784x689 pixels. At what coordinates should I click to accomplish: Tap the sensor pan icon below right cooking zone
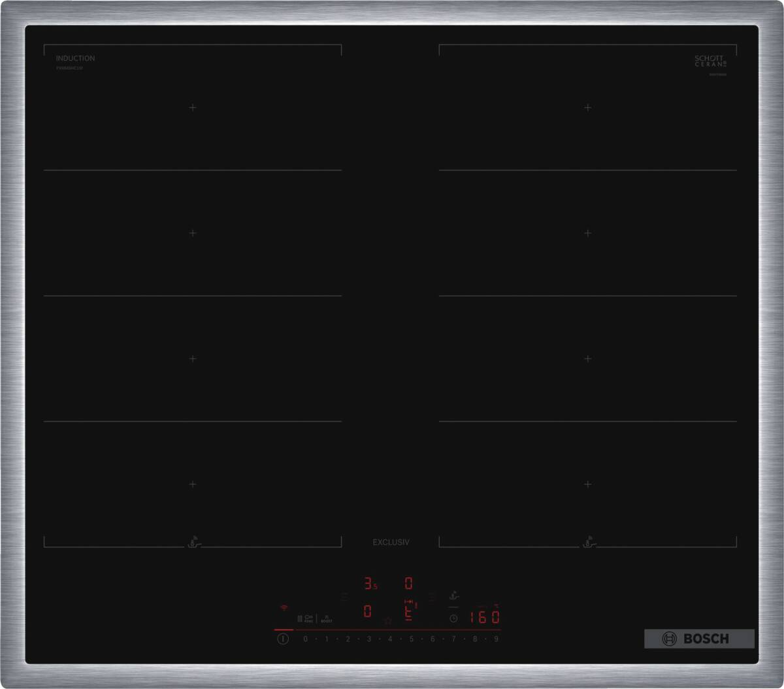(589, 542)
